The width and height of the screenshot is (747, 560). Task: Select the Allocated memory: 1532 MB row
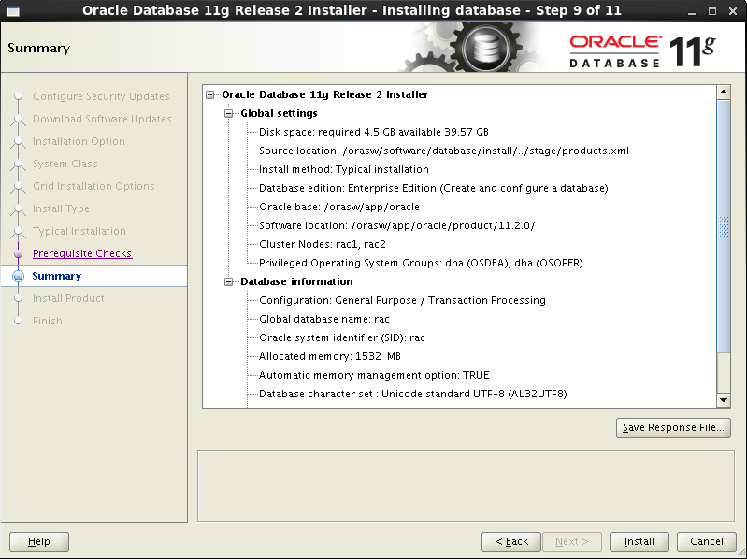click(330, 357)
